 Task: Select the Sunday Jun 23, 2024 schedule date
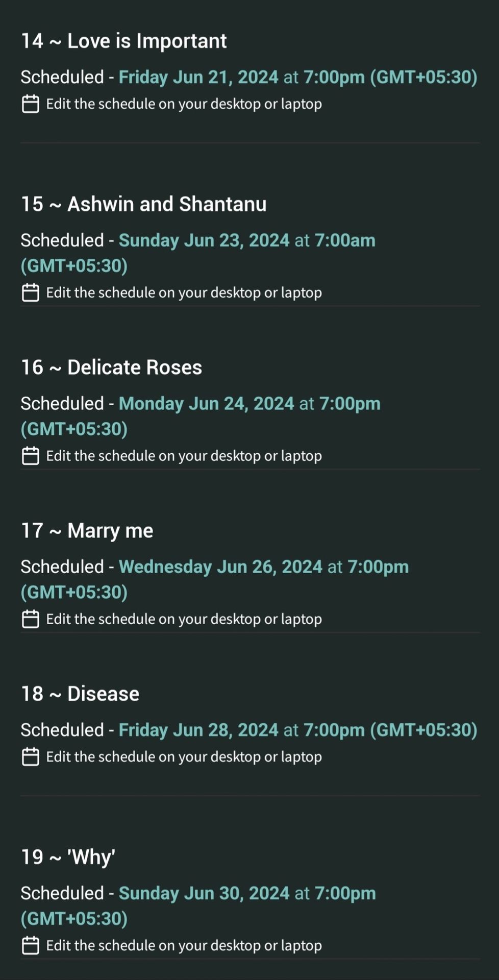pyautogui.click(x=204, y=240)
